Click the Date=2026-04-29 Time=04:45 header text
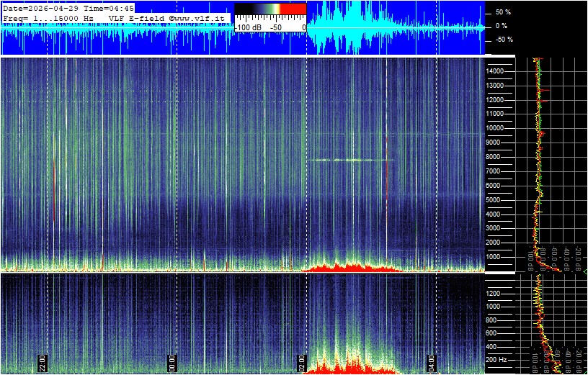The image size is (588, 375). (x=68, y=9)
